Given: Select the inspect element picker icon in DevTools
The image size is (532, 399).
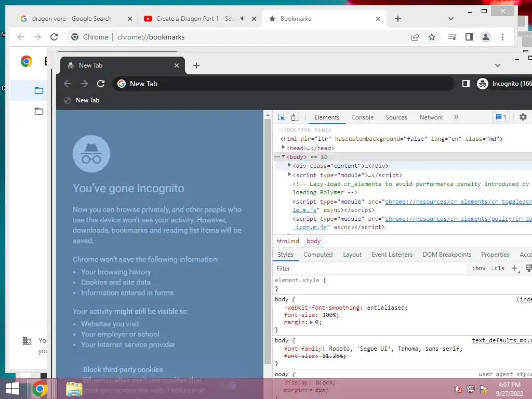Looking at the screenshot, I should tap(281, 117).
